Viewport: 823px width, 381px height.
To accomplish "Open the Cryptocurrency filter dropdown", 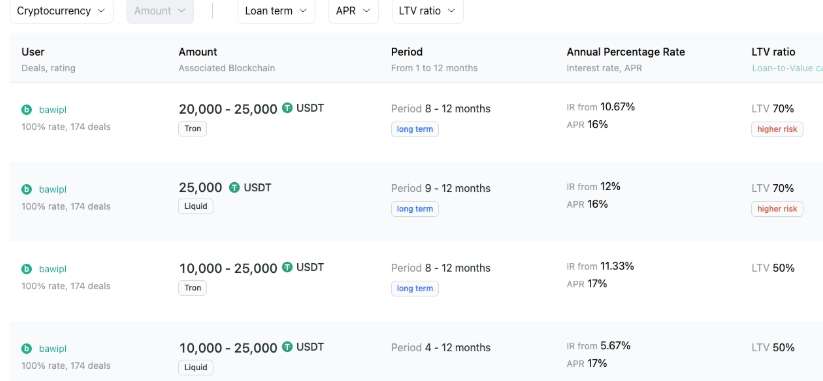I will tap(61, 10).
